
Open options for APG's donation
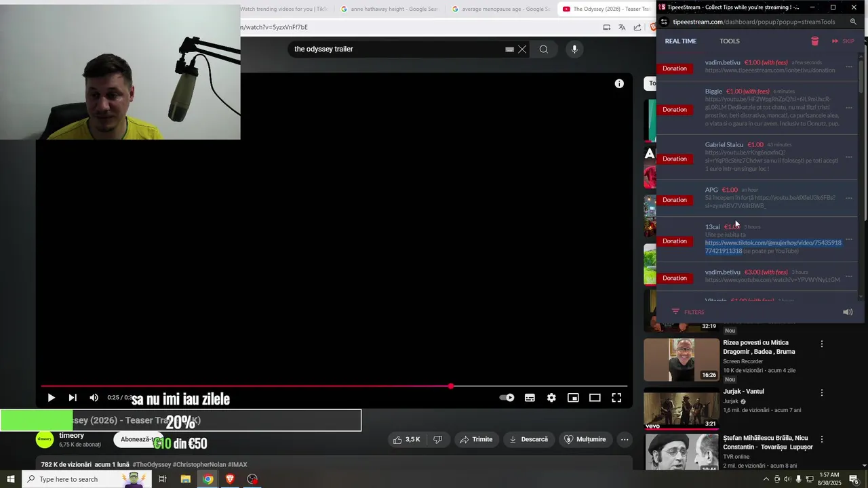click(848, 199)
